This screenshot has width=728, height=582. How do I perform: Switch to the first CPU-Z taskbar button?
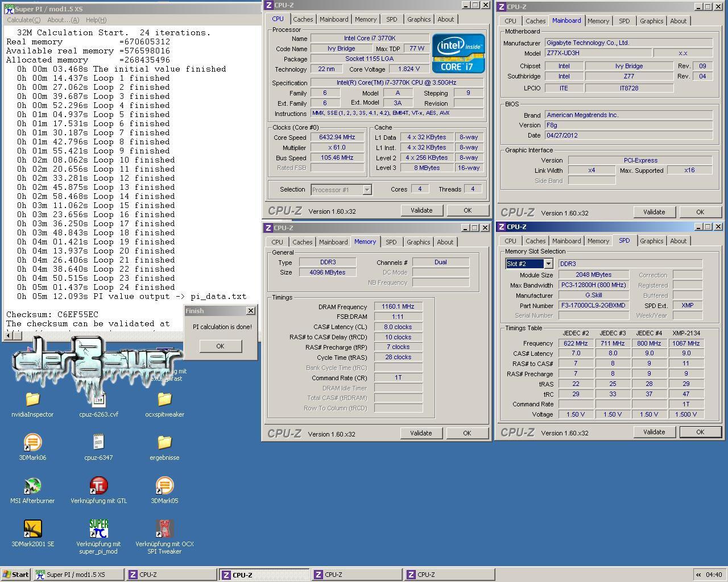pos(171,575)
